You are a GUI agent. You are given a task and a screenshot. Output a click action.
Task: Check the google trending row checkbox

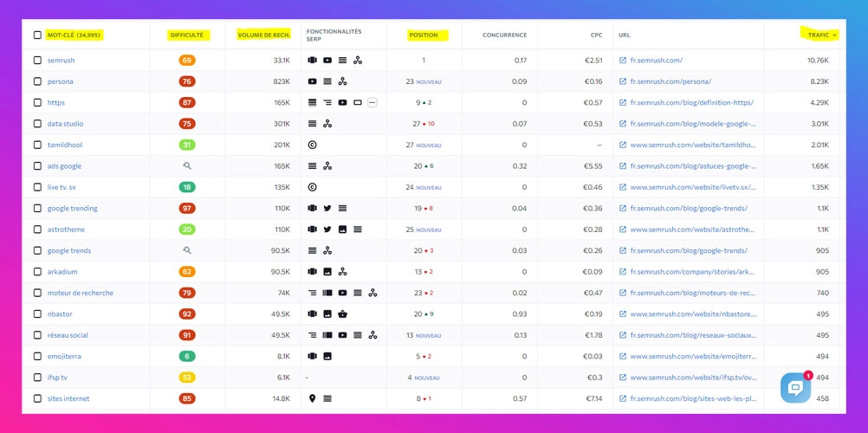click(x=37, y=208)
